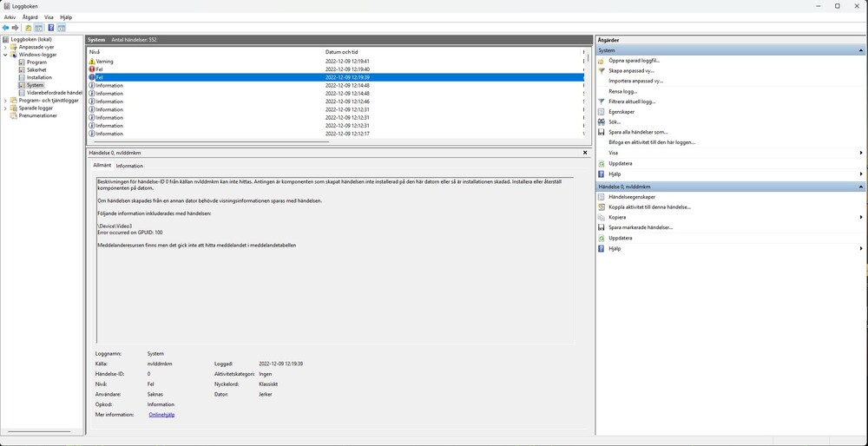
Task: Open the Arkiv menu
Action: [x=10, y=17]
